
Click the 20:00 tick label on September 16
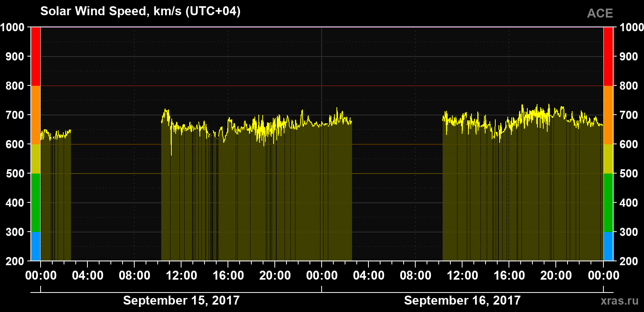click(x=556, y=275)
